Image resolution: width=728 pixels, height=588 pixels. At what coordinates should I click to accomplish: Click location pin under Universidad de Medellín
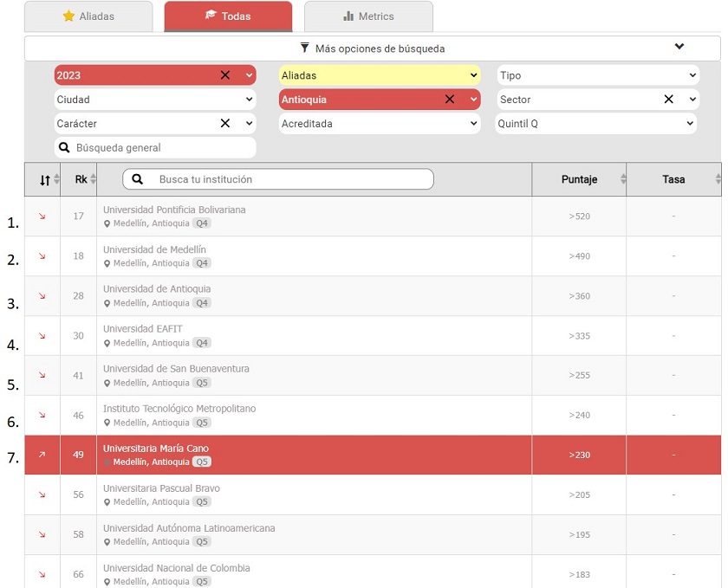107,263
